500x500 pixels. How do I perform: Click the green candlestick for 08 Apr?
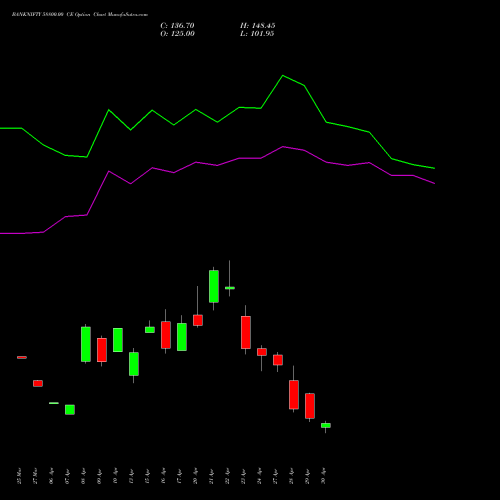[x=86, y=344]
